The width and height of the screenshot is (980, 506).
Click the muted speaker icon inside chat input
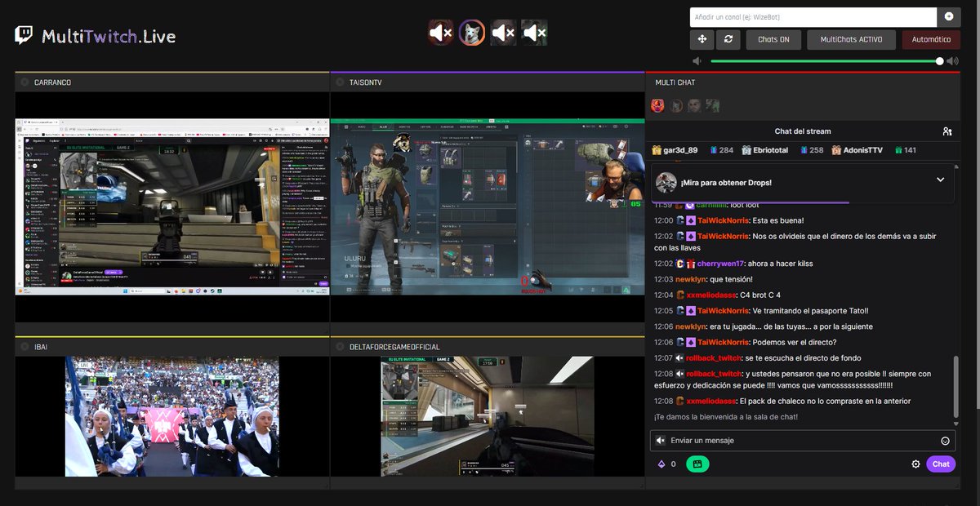661,441
